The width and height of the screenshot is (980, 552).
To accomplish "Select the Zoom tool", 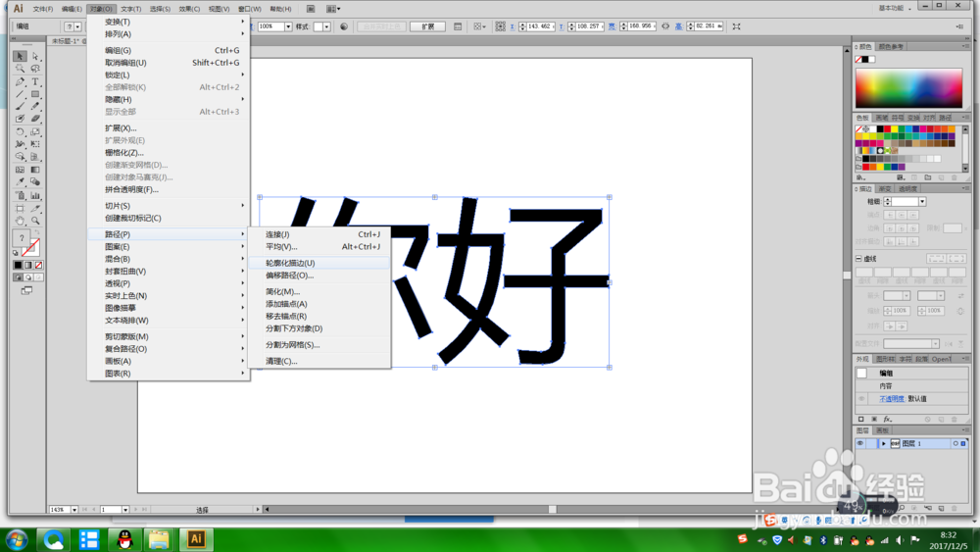I will point(35,221).
